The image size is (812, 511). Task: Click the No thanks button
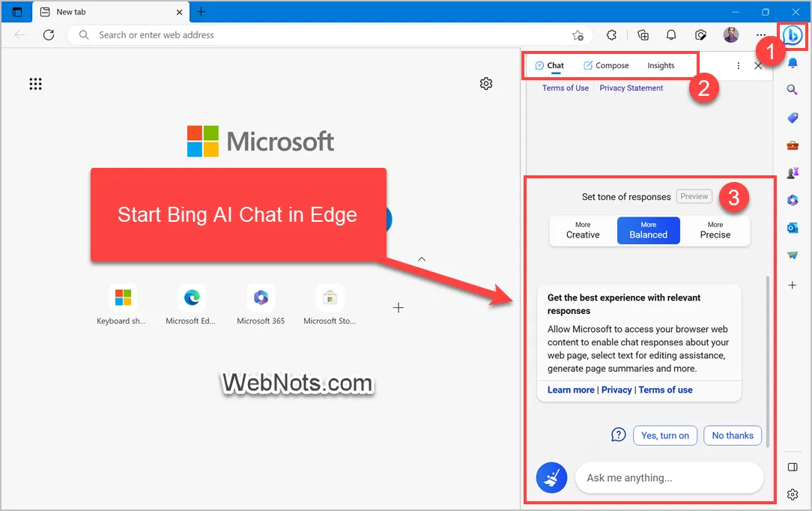(733, 435)
